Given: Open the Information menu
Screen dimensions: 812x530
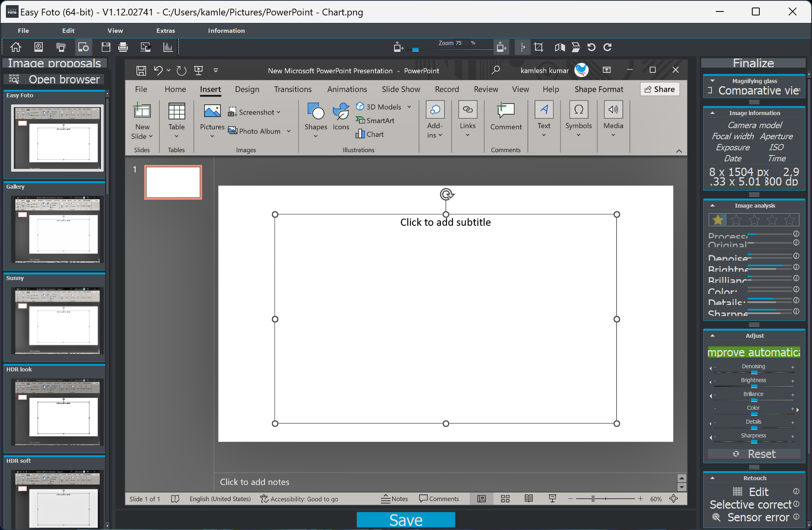Looking at the screenshot, I should (x=226, y=31).
